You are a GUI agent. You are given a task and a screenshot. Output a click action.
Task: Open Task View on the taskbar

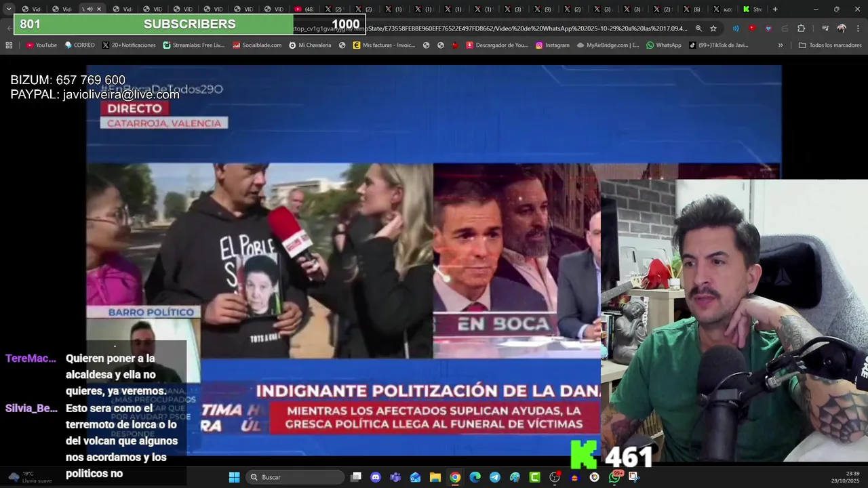coord(356,477)
